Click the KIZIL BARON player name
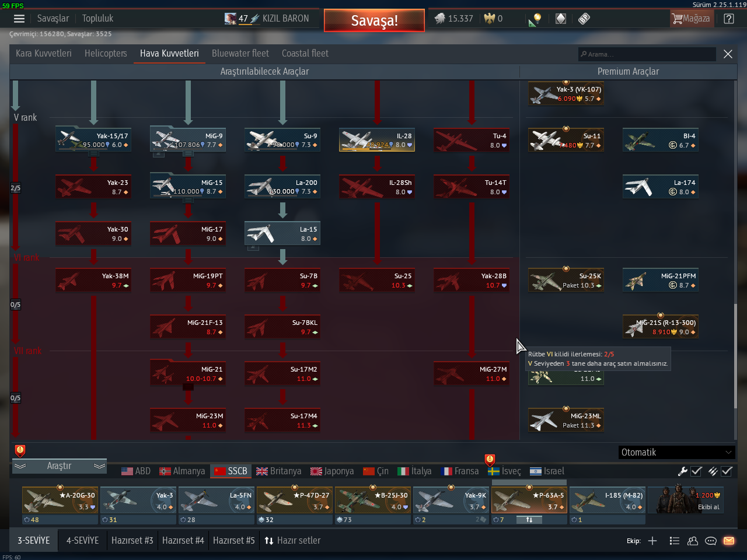Screen dimensions: 747x560 click(x=285, y=19)
